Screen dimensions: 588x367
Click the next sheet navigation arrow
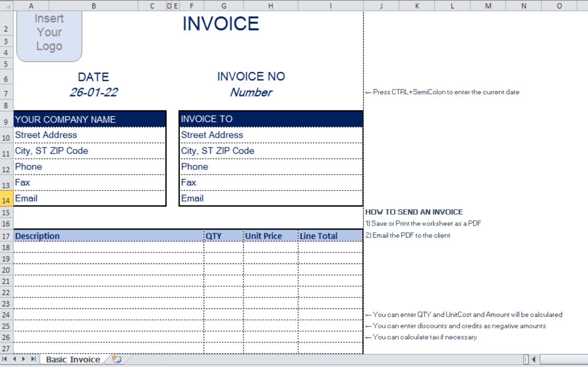[23, 359]
